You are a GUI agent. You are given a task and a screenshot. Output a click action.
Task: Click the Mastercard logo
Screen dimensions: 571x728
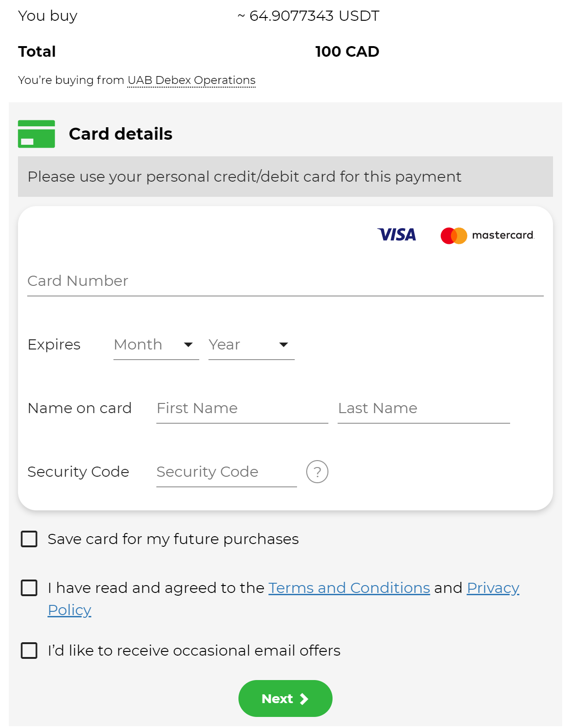(x=487, y=236)
